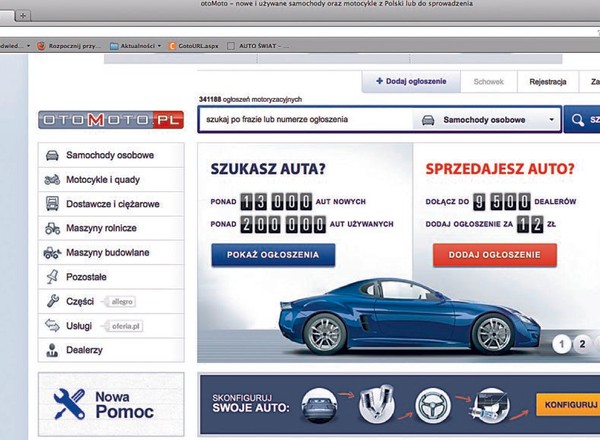
Task: Click the equipment configurator step icon
Action: pyautogui.click(x=489, y=406)
